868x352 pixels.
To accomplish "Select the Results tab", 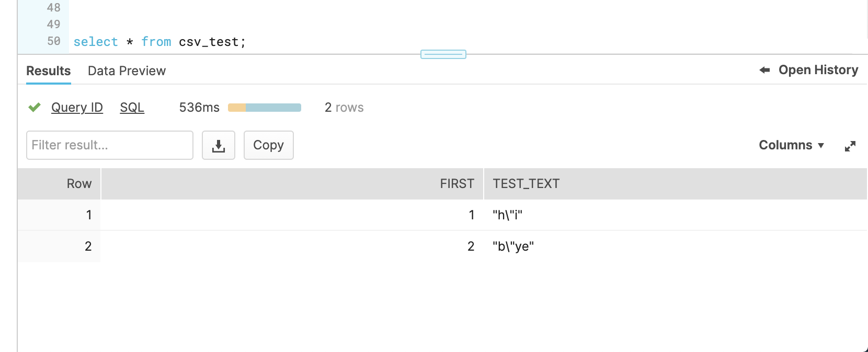I will (48, 71).
